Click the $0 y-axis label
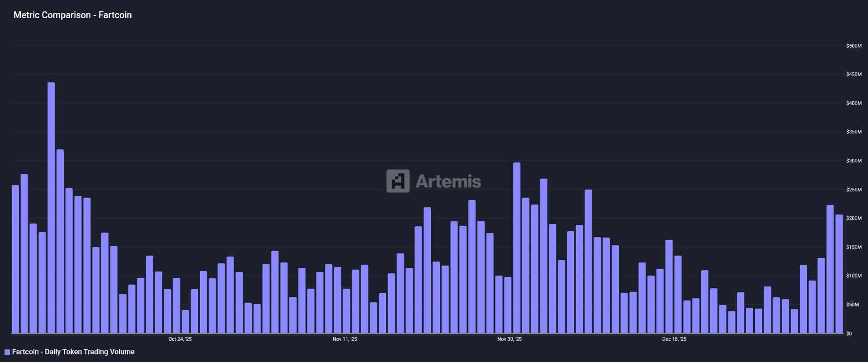This screenshot has height=362, width=868. pos(849,333)
